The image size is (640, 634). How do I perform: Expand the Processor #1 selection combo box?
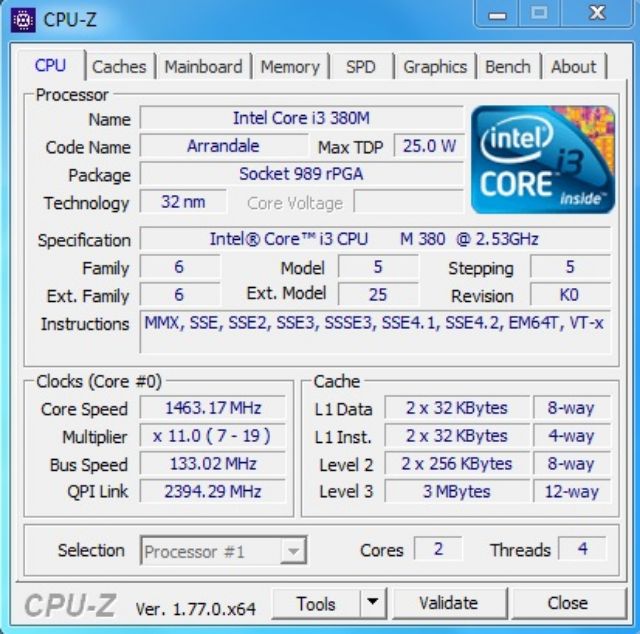(223, 551)
